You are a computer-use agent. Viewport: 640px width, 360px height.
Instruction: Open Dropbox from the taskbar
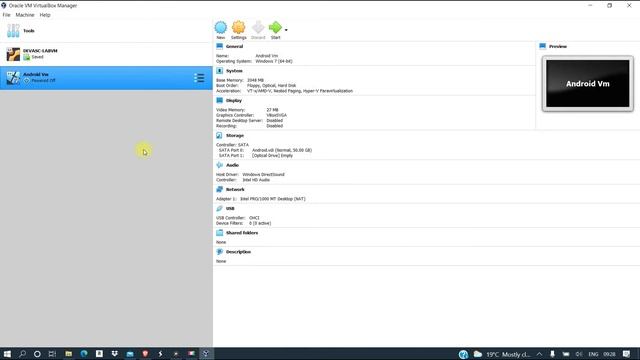pyautogui.click(x=115, y=354)
